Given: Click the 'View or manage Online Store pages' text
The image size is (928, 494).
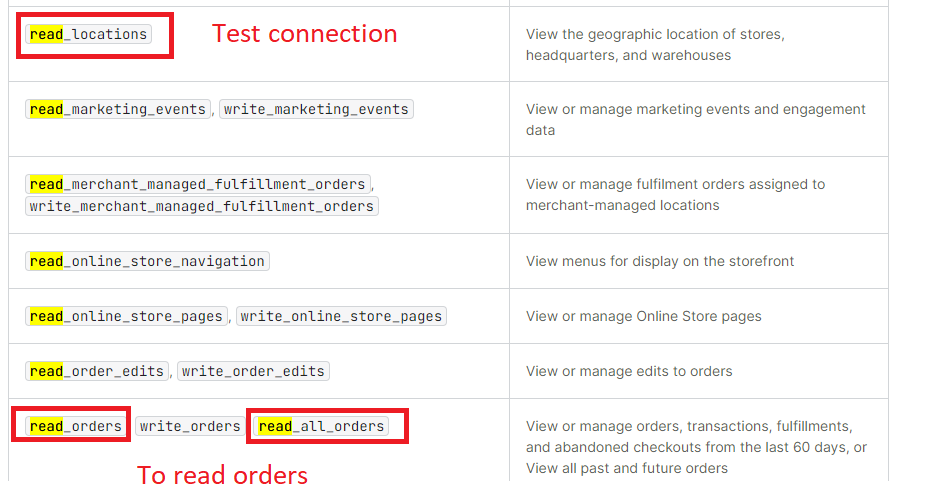Looking at the screenshot, I should tap(643, 316).
